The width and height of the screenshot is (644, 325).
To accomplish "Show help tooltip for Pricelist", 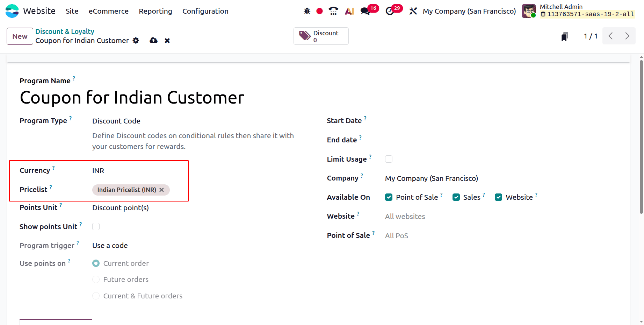I will [x=51, y=187].
